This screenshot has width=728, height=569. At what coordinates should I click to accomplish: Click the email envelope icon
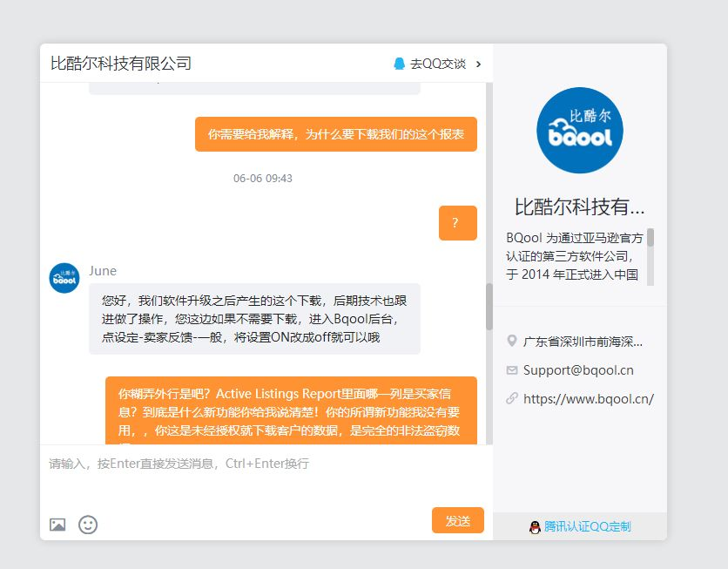coord(511,370)
